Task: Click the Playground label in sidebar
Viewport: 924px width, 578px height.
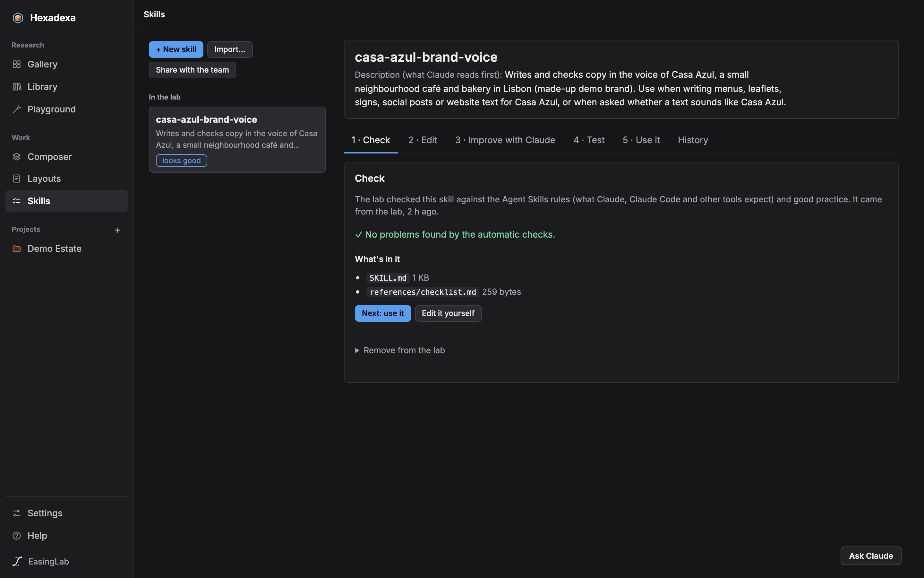Action: tap(52, 109)
